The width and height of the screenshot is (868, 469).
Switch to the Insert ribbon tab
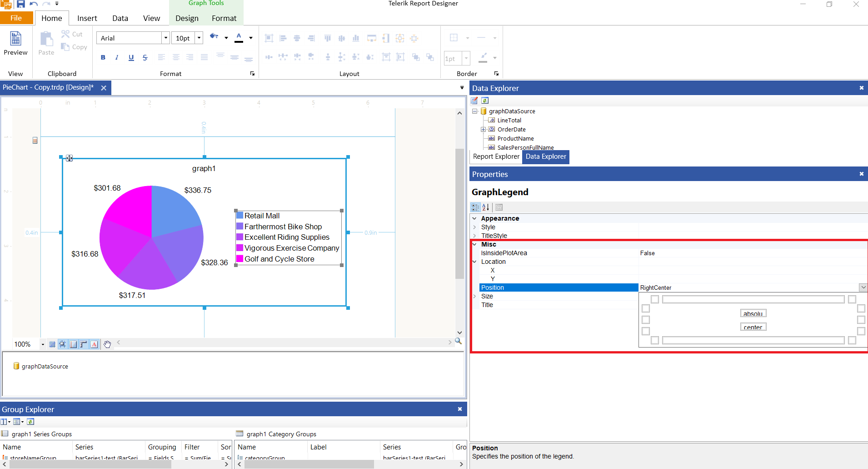[86, 18]
